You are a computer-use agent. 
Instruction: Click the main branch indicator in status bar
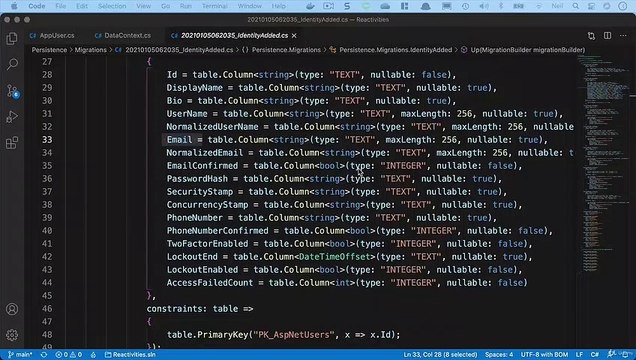point(20,355)
